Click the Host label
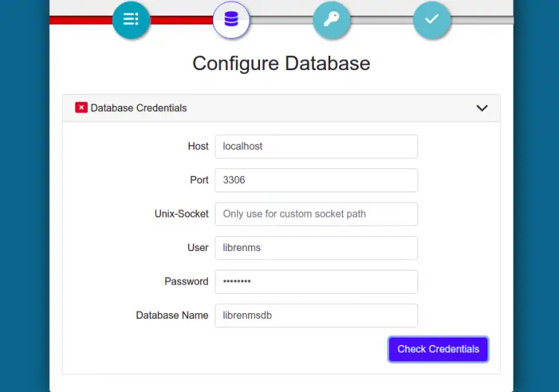 click(198, 147)
